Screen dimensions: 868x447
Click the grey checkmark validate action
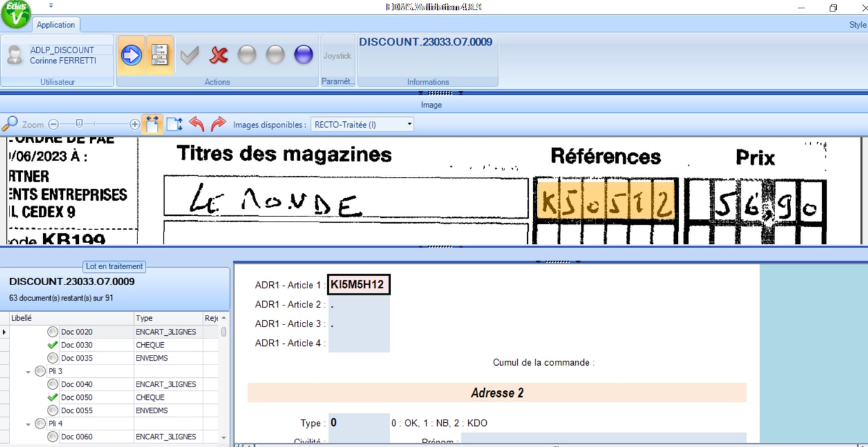[x=189, y=55]
